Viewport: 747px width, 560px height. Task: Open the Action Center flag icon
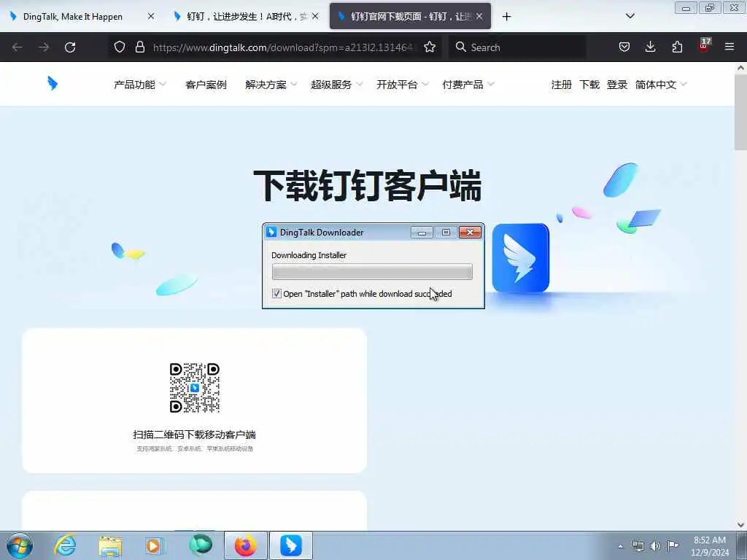coord(673,545)
